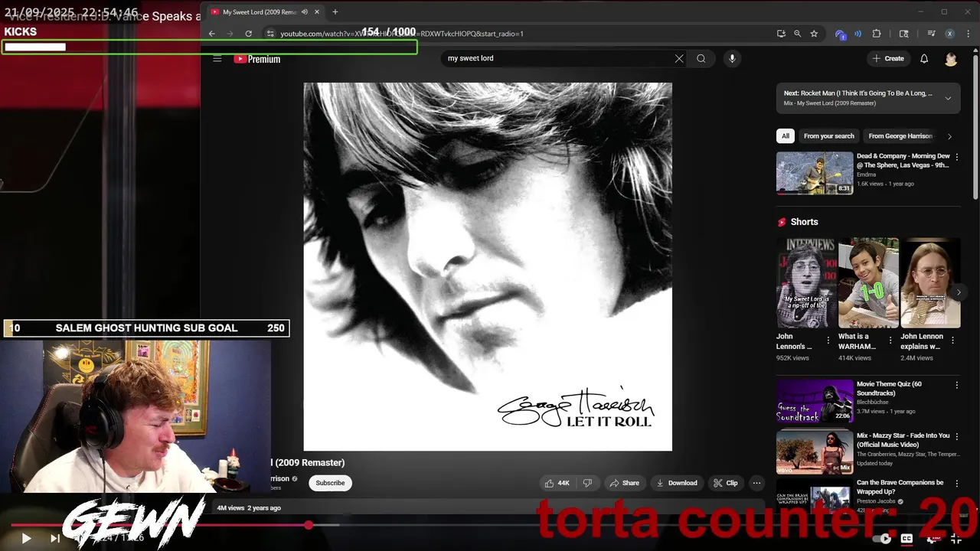Show more Shorts with the arrow
Image resolution: width=980 pixels, height=551 pixels.
click(958, 292)
